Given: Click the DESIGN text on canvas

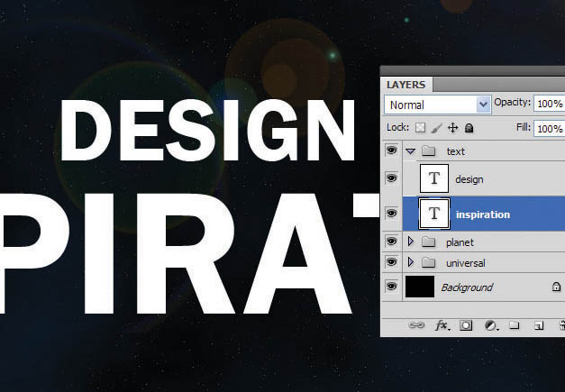Looking at the screenshot, I should pyautogui.click(x=208, y=130).
